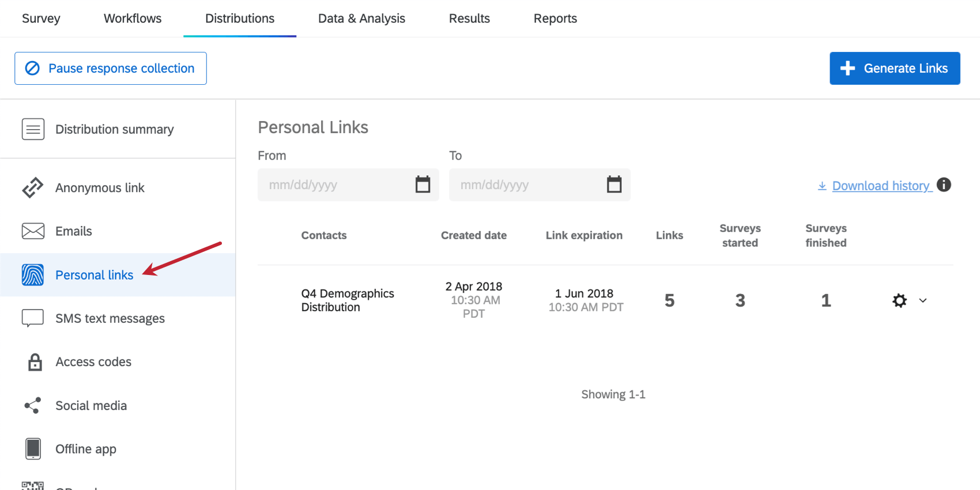Switch to the Data & Analysis tab
The width and height of the screenshot is (980, 490).
tap(361, 18)
